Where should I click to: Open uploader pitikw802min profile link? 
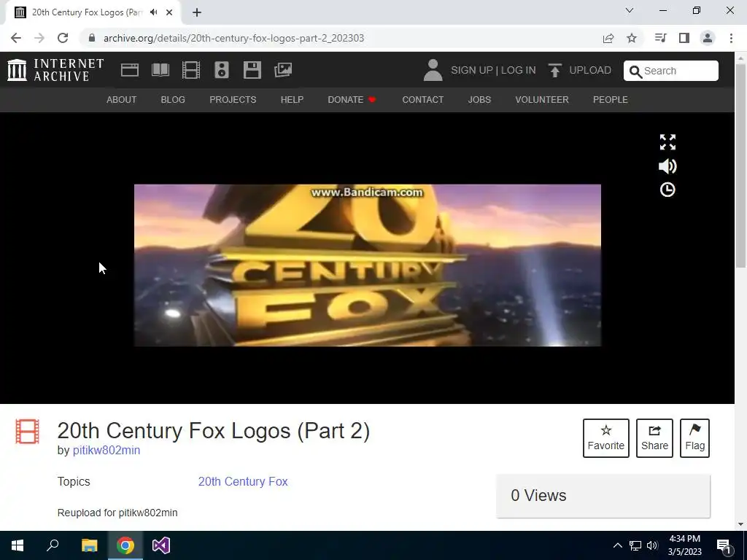pyautogui.click(x=107, y=450)
